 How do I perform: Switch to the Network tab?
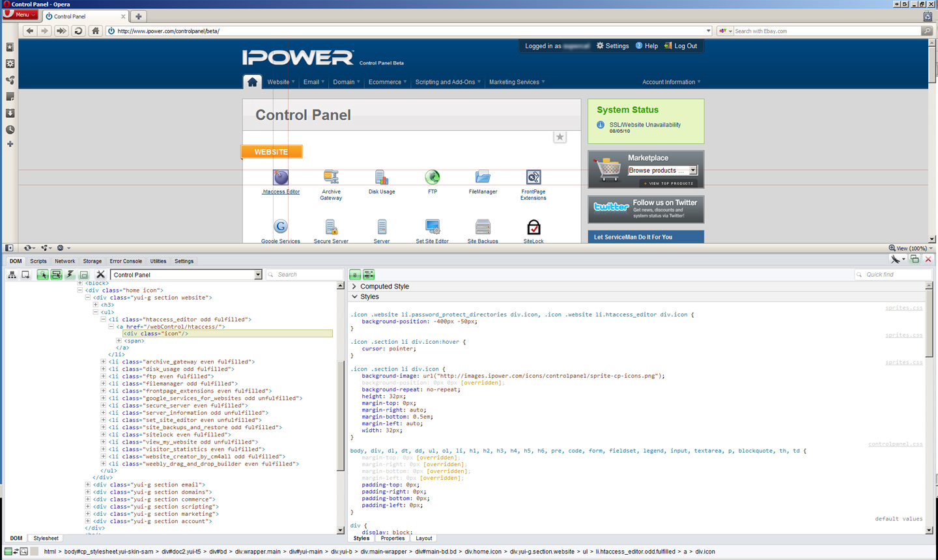click(x=64, y=261)
